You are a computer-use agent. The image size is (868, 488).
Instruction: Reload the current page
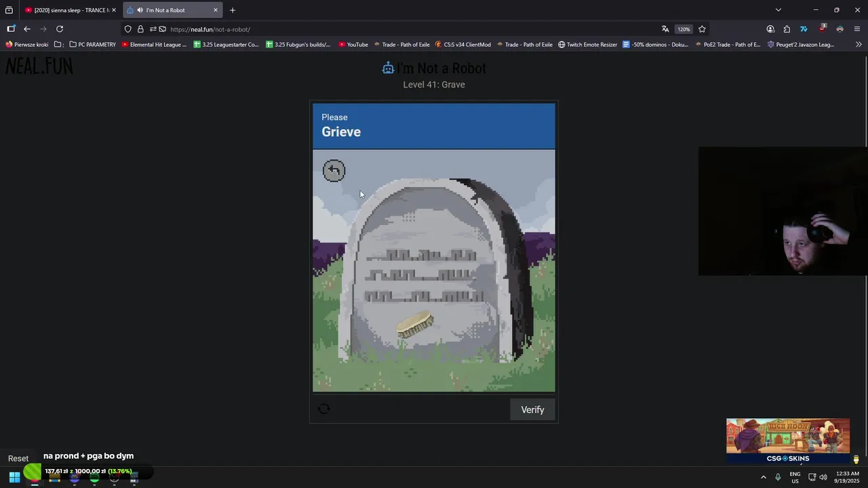(x=60, y=29)
